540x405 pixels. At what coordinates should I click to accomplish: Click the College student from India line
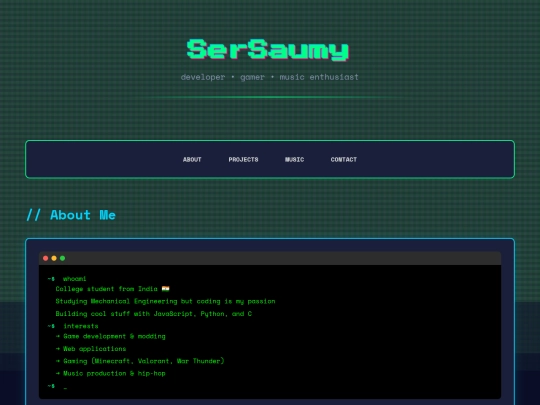point(112,289)
